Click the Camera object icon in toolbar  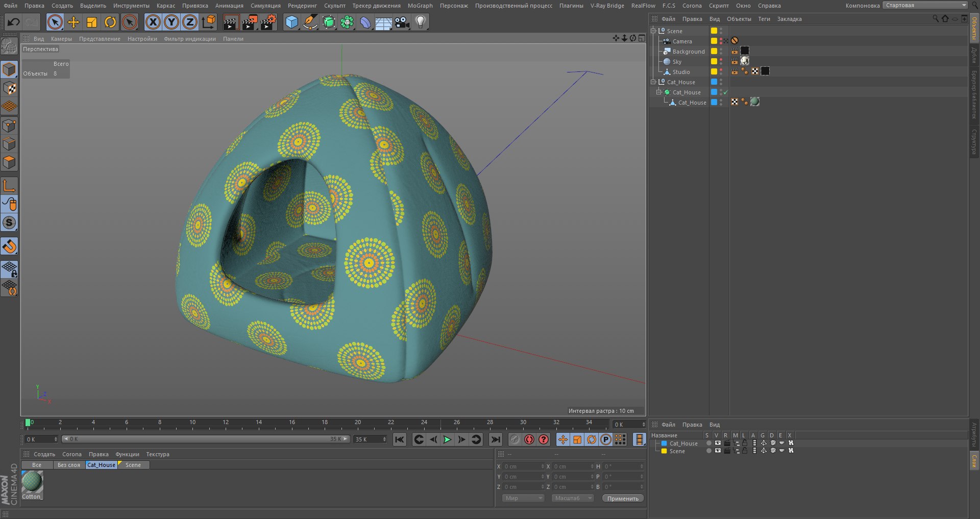pyautogui.click(x=402, y=22)
